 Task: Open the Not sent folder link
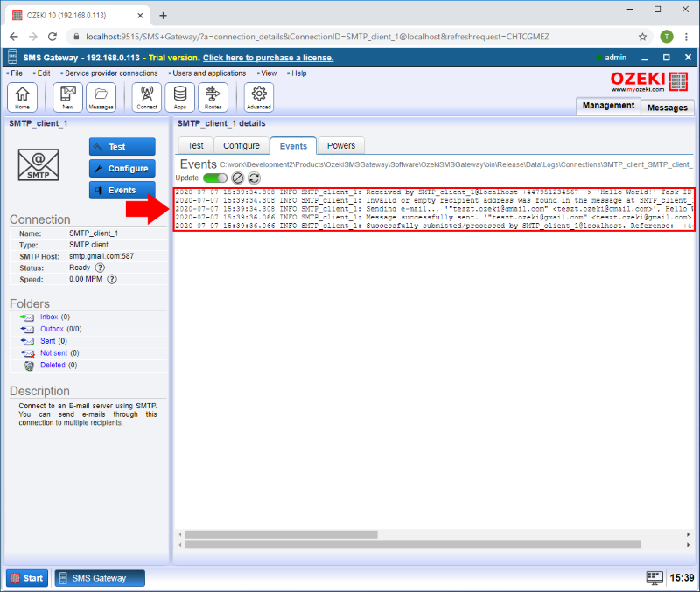pos(53,353)
